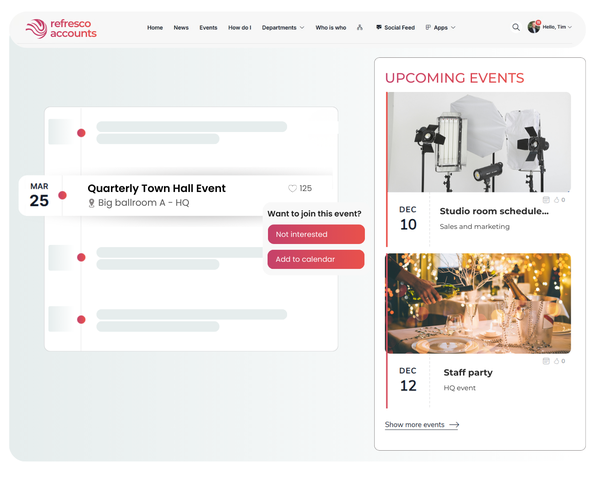Image resolution: width=600 pixels, height=480 pixels.
Task: Click the DEC 10 date label
Action: tap(408, 219)
